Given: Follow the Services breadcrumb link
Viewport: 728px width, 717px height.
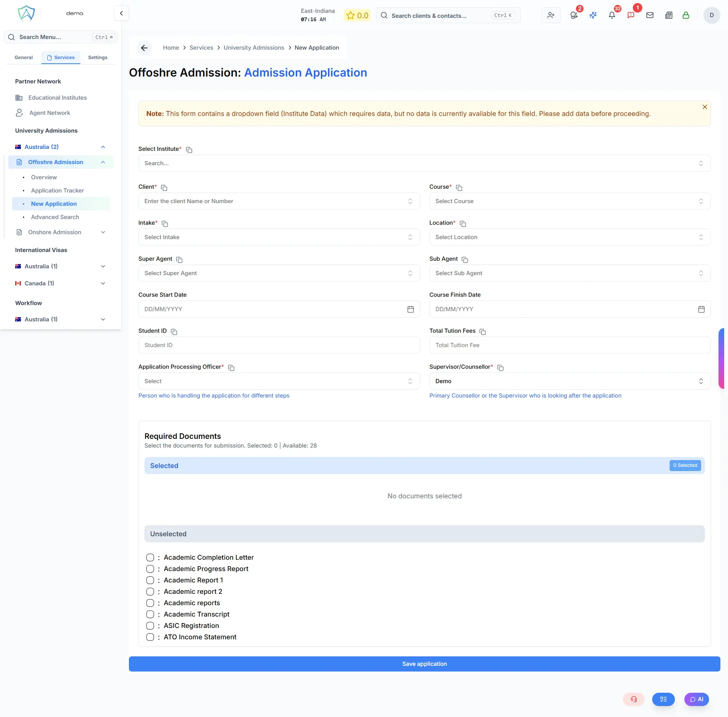Looking at the screenshot, I should tap(201, 48).
